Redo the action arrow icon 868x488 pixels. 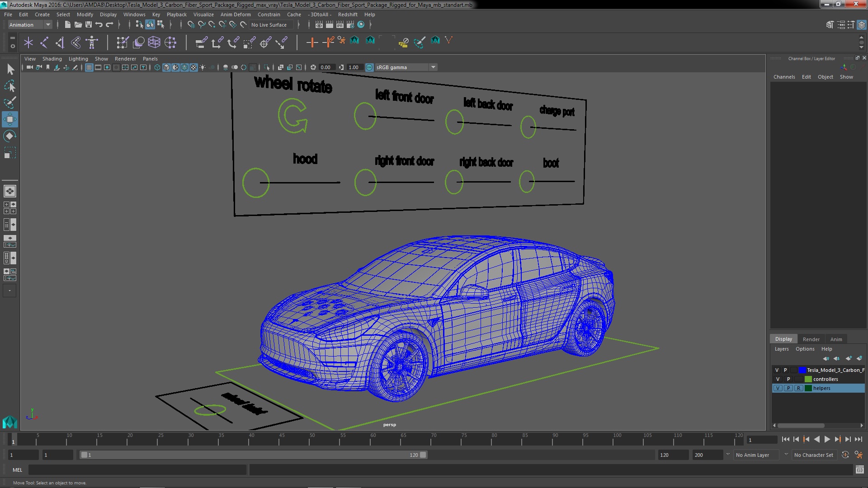point(109,25)
